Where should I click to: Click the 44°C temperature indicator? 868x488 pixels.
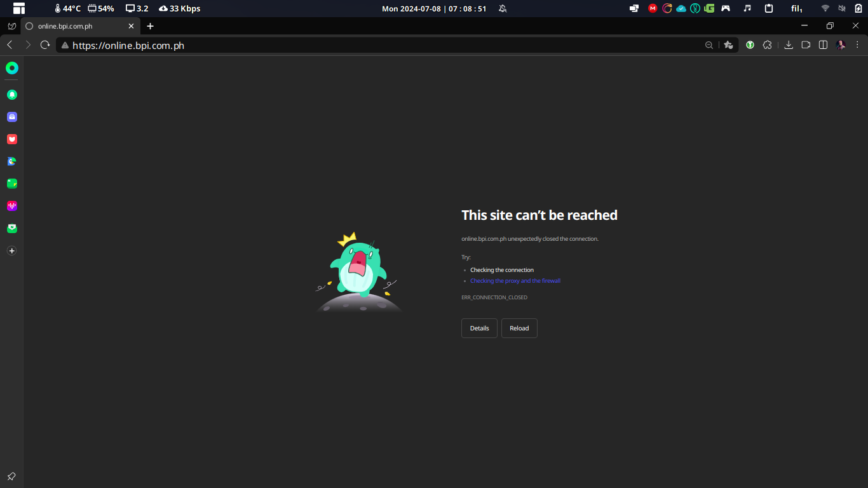point(67,8)
